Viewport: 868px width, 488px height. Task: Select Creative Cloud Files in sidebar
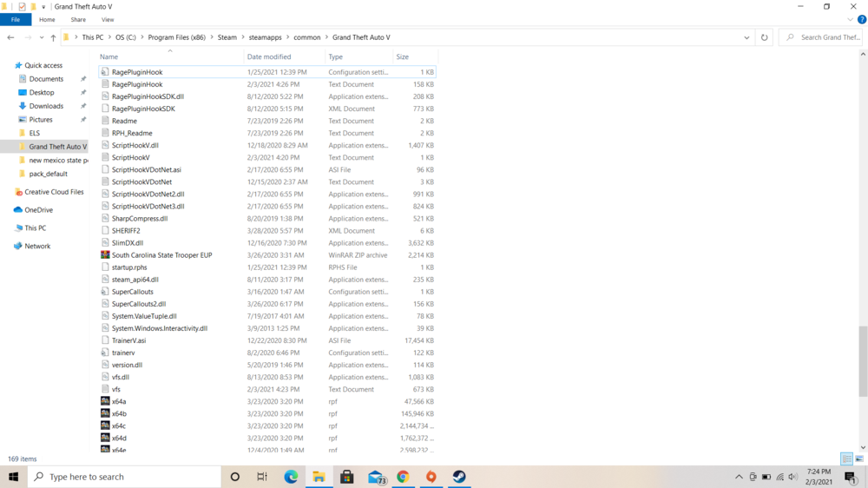coord(54,192)
